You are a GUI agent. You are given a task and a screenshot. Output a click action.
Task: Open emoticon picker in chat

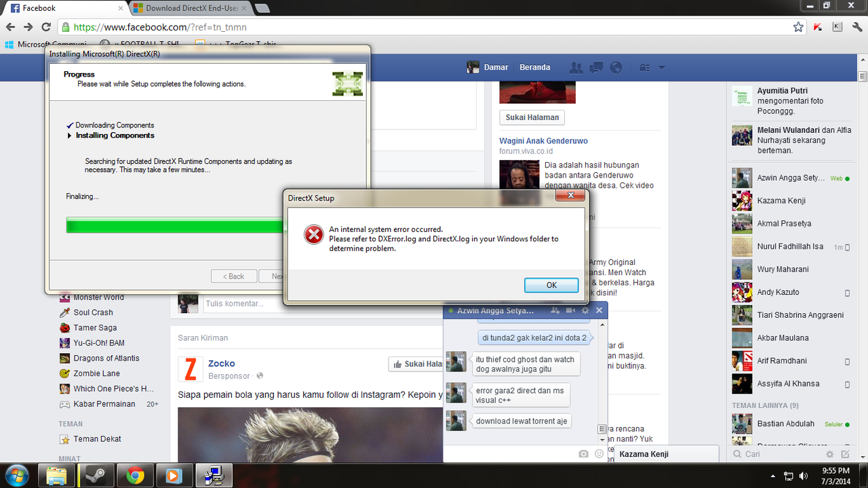coord(599,454)
